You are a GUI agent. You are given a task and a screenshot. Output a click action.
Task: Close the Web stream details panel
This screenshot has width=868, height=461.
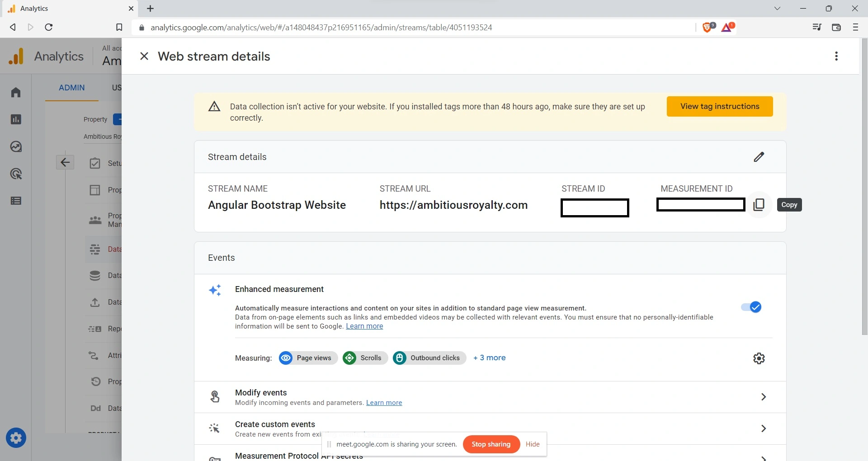click(144, 56)
